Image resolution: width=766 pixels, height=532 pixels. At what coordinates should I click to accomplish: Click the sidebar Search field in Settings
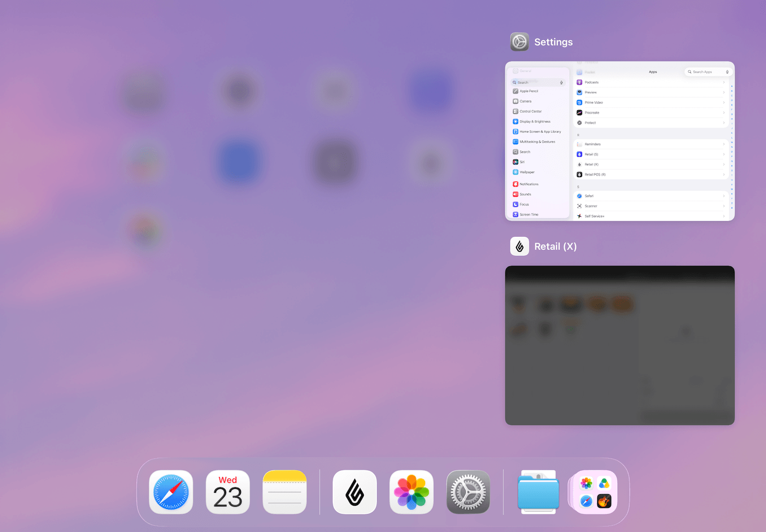pos(538,83)
